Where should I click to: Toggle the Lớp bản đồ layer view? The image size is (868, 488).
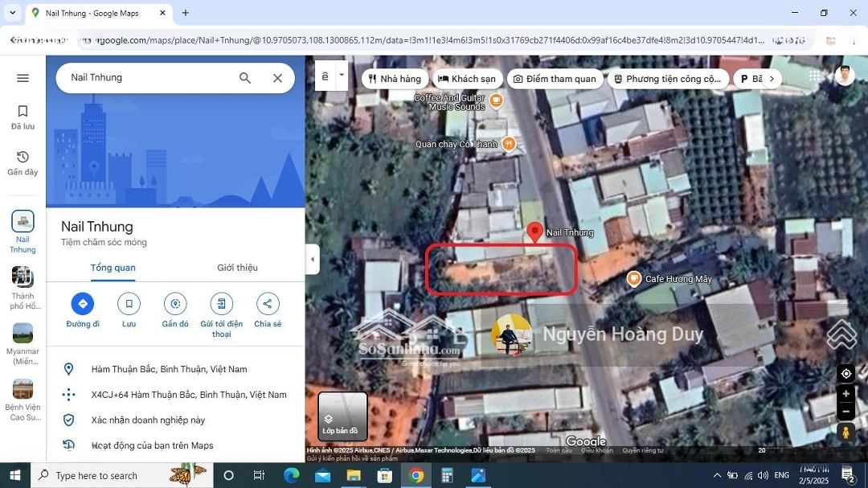(x=342, y=416)
